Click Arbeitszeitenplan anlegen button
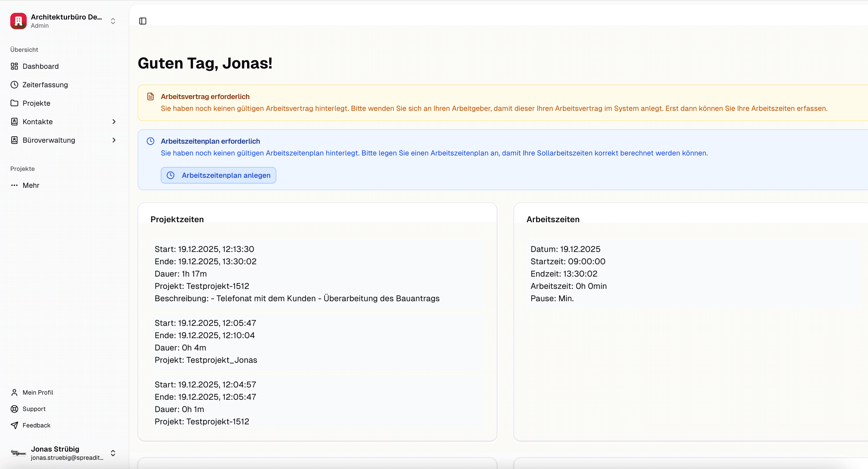 pos(218,175)
